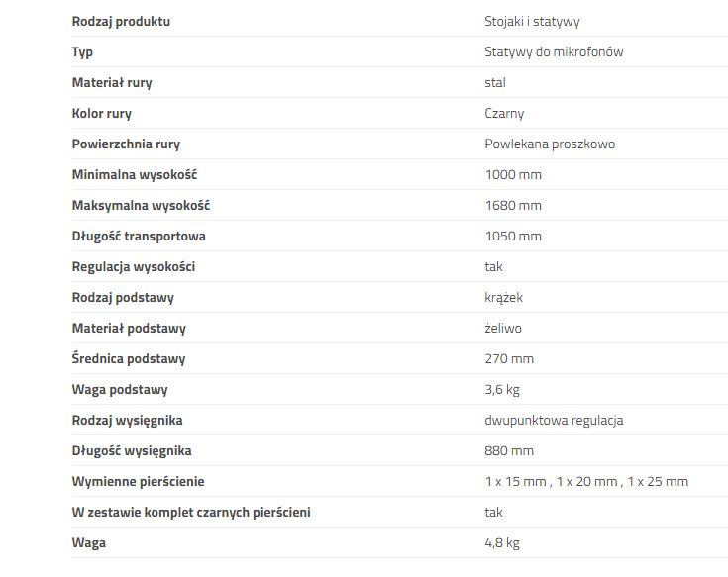The width and height of the screenshot is (728, 577).
Task: Click the 'Materiał rury' row label
Action: click(x=112, y=82)
